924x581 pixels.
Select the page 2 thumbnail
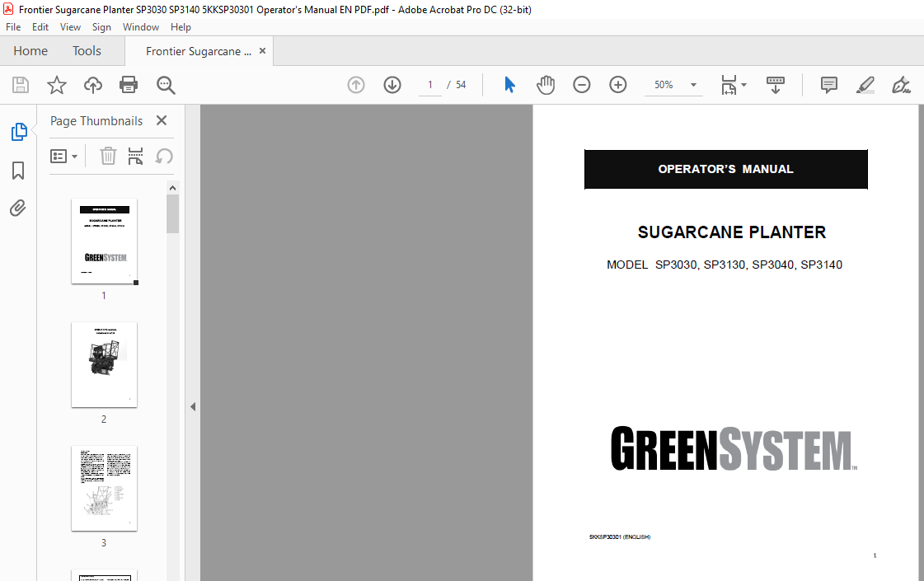coord(105,365)
